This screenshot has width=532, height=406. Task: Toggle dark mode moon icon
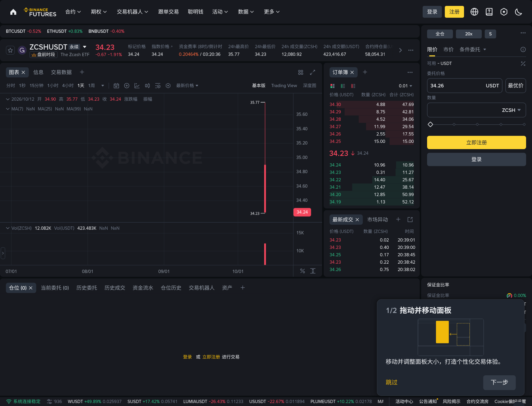point(518,12)
